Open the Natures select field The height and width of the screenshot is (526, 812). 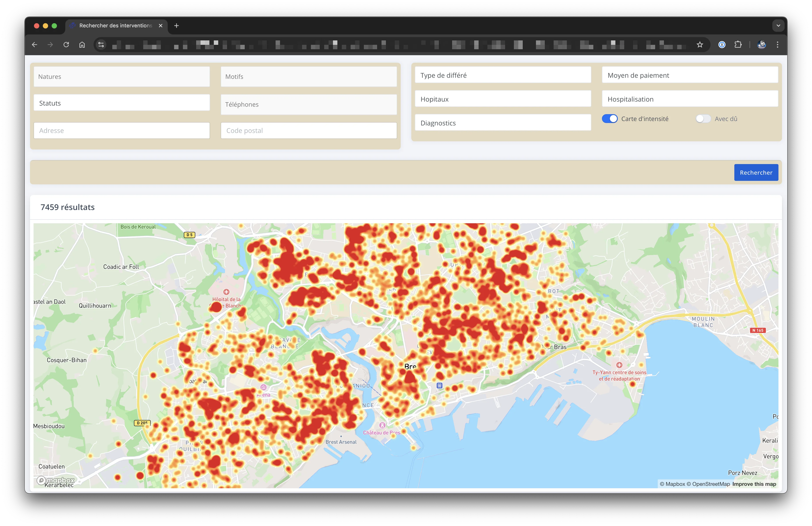pyautogui.click(x=122, y=77)
